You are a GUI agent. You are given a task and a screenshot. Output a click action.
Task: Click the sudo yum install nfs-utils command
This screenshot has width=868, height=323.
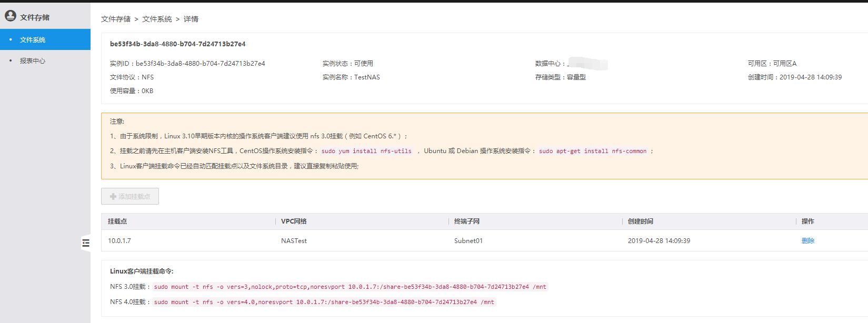tap(366, 151)
